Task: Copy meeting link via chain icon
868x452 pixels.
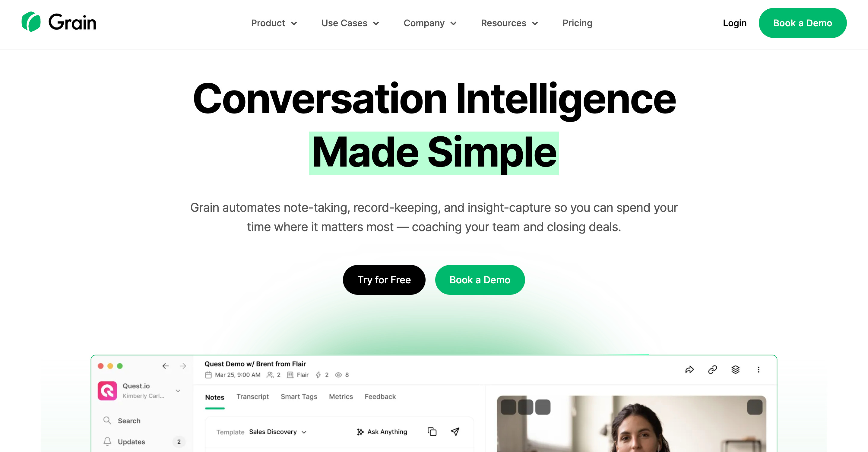Action: click(712, 370)
